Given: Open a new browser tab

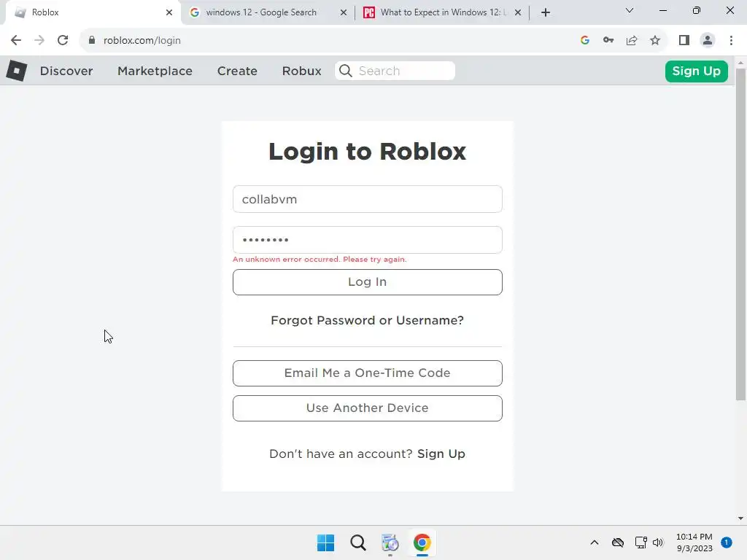Looking at the screenshot, I should click(546, 12).
